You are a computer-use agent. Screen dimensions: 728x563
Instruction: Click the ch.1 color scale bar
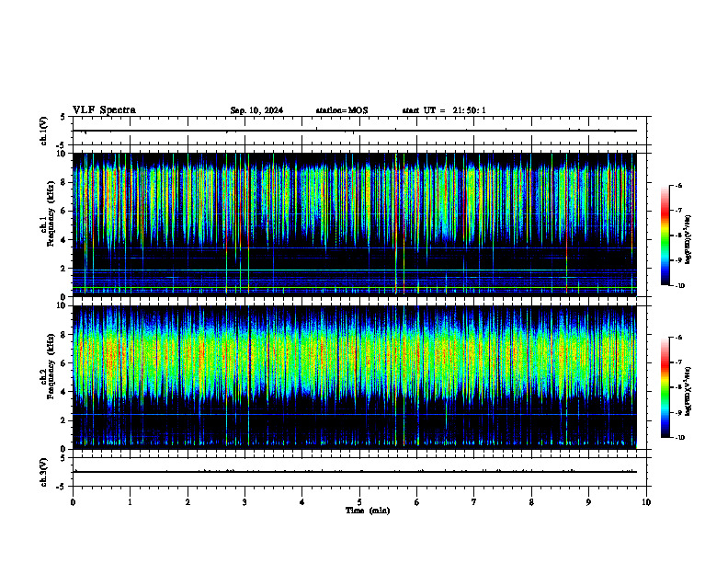[x=665, y=236]
